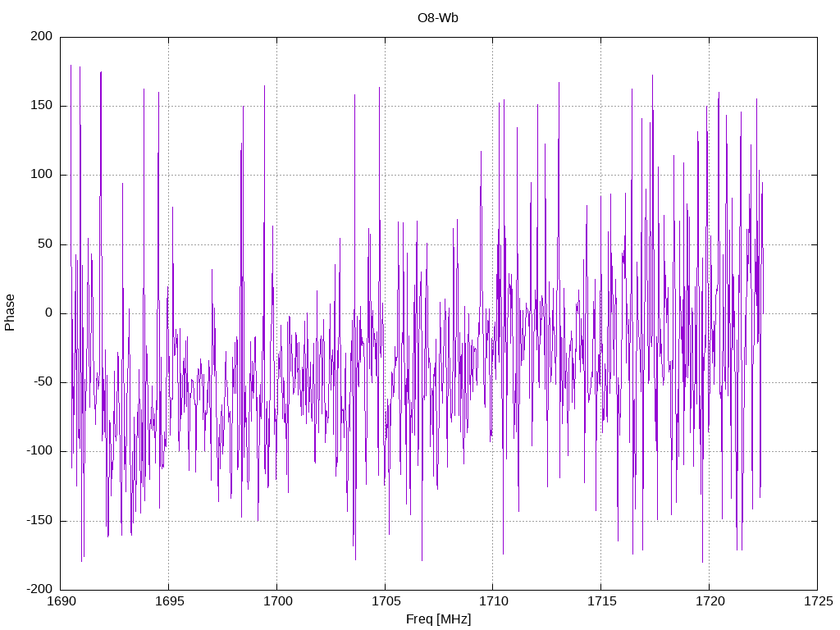
Task: Click the y-axis tick label -150
Action: coord(39,520)
